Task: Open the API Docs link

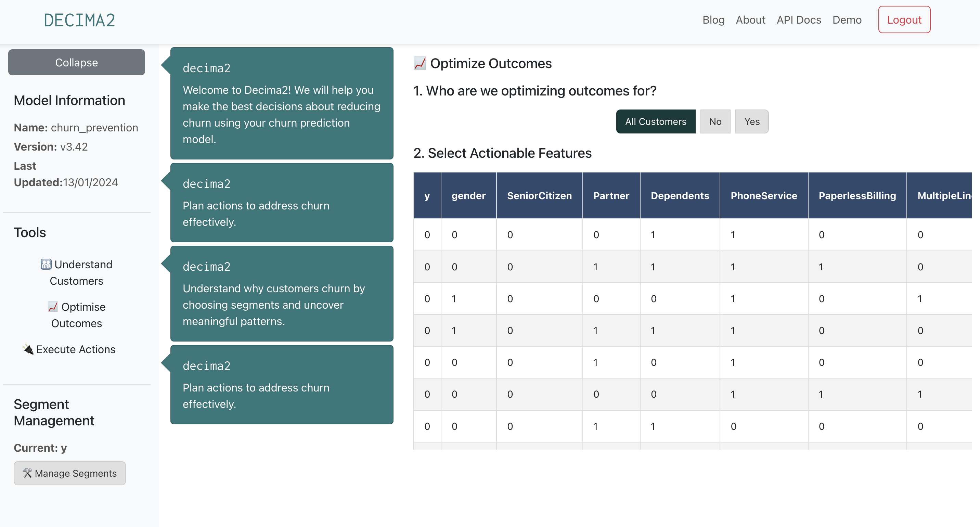Action: tap(799, 20)
